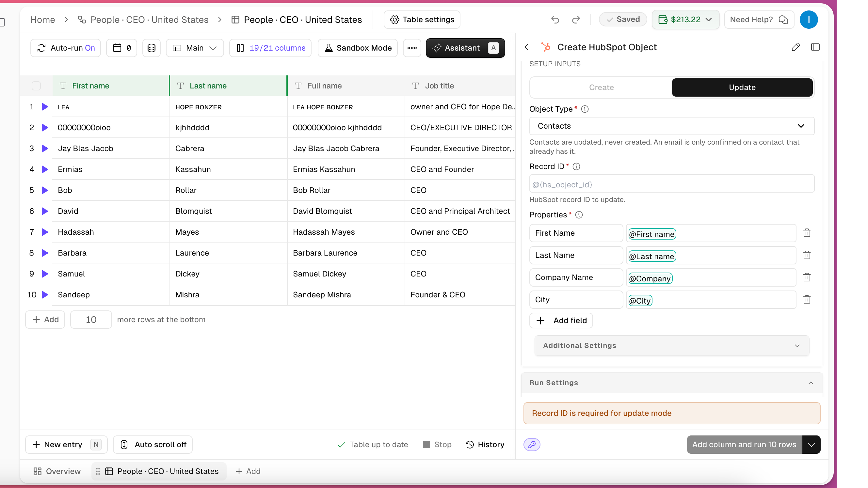Open the Main view dropdown

[x=195, y=48]
